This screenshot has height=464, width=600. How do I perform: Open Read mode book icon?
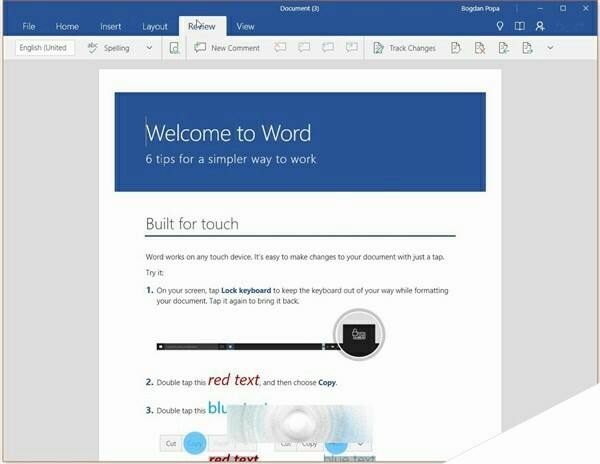point(519,26)
